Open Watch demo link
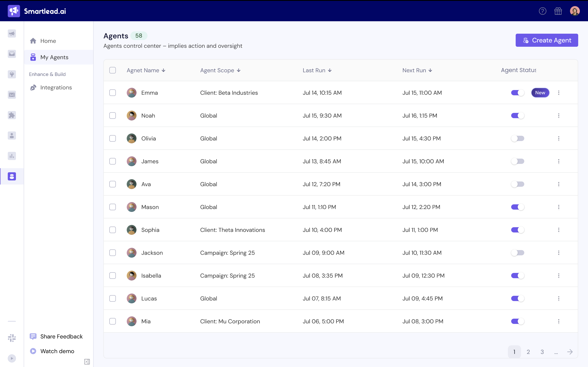The width and height of the screenshot is (588, 367). point(52,351)
